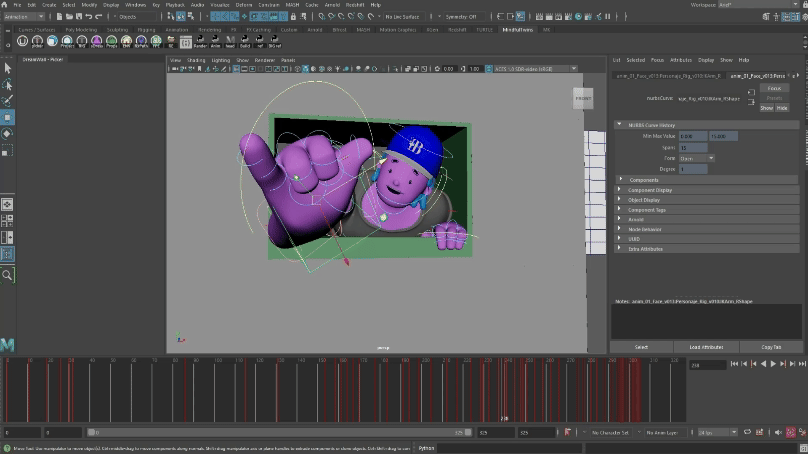Choose the Paint selection tool
808x454 pixels.
(x=7, y=100)
